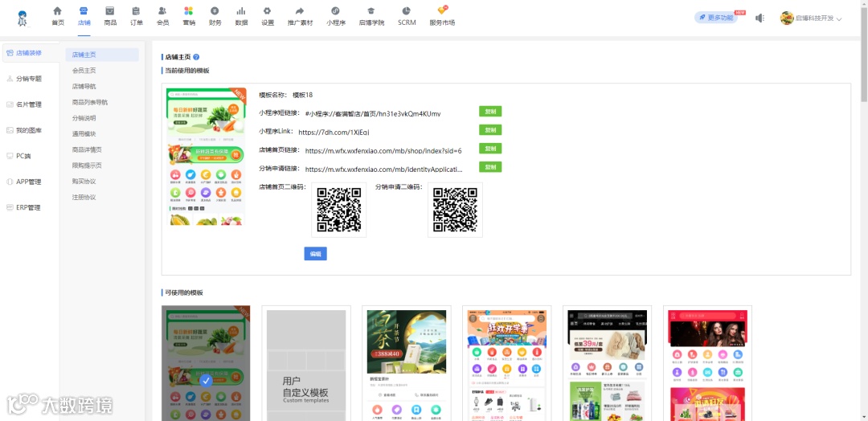Copy the 店铺首页链接 with its 复制 button
The image size is (868, 421).
tap(490, 149)
